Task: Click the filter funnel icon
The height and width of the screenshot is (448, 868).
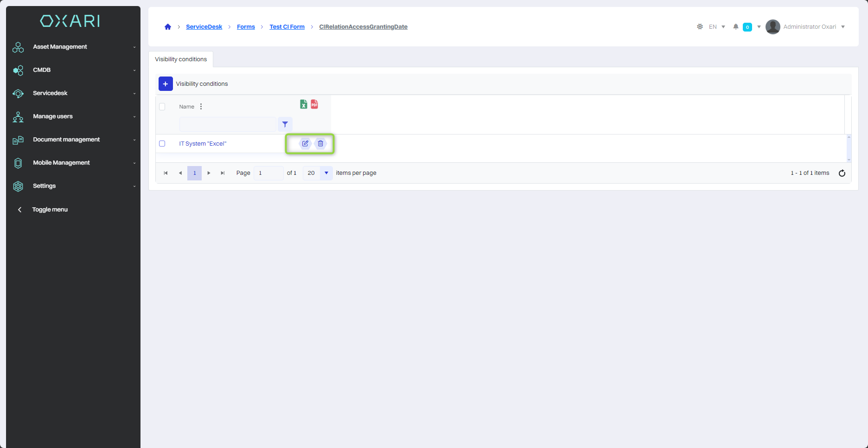Action: 285,124
